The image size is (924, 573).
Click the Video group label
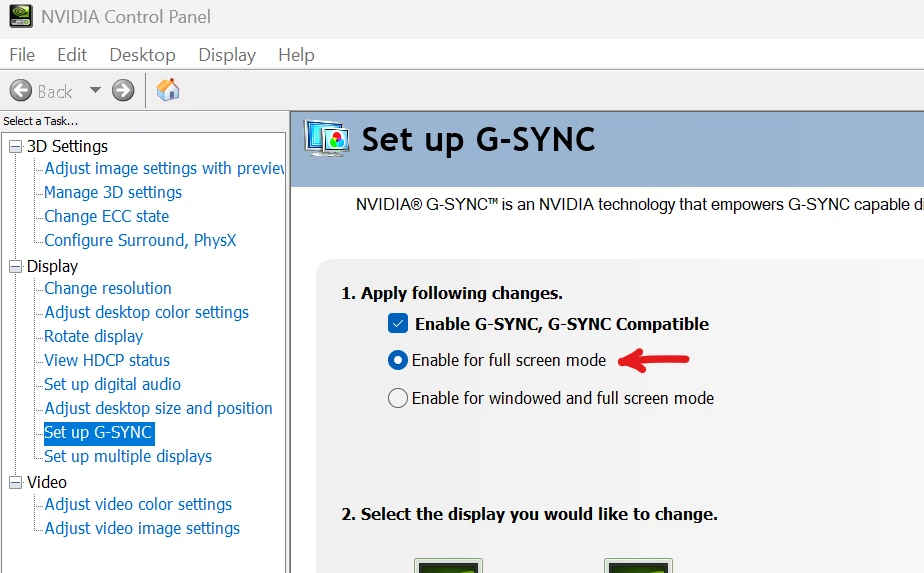[x=47, y=482]
